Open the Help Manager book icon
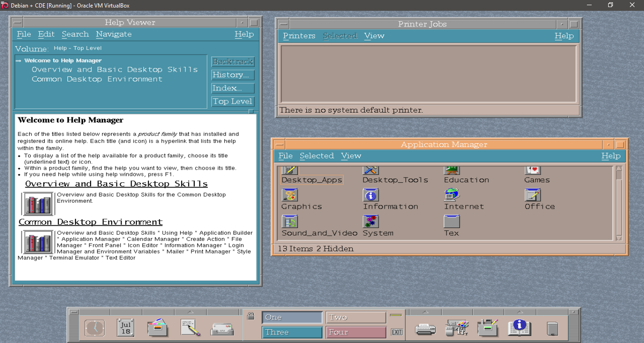644x343 pixels. (520, 327)
